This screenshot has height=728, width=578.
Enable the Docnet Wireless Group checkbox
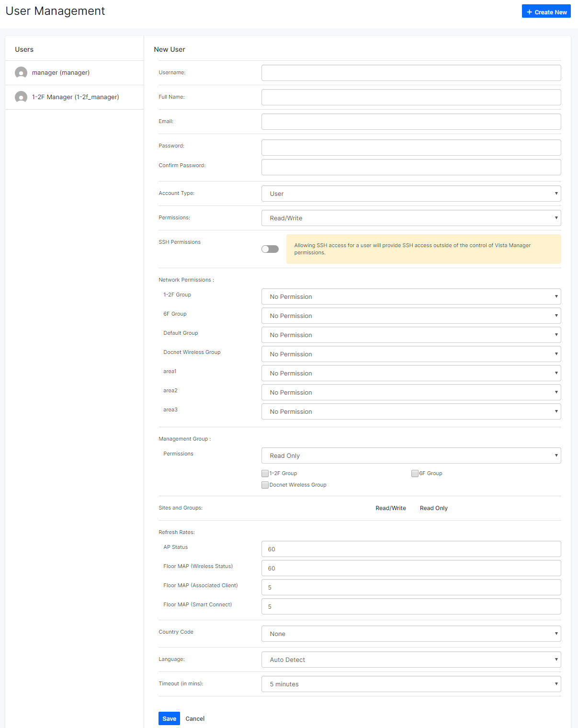pos(265,485)
